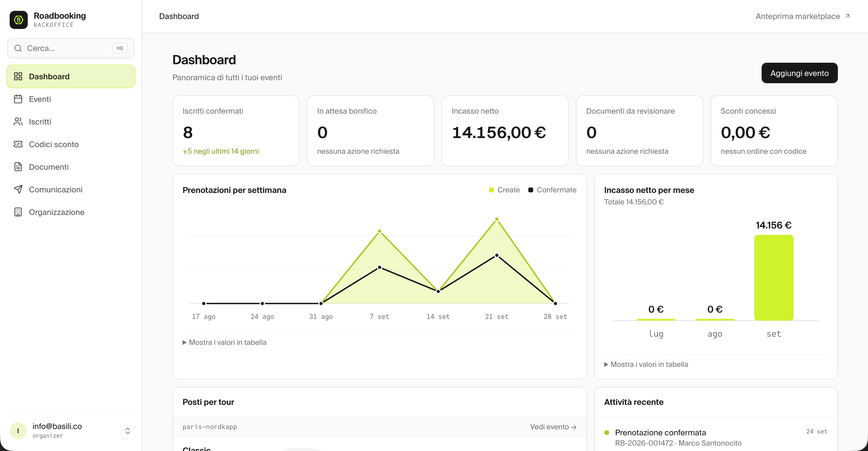Click the external link arrow beside Anteprima marketplace
Image resolution: width=868 pixels, height=451 pixels.
[x=848, y=16]
